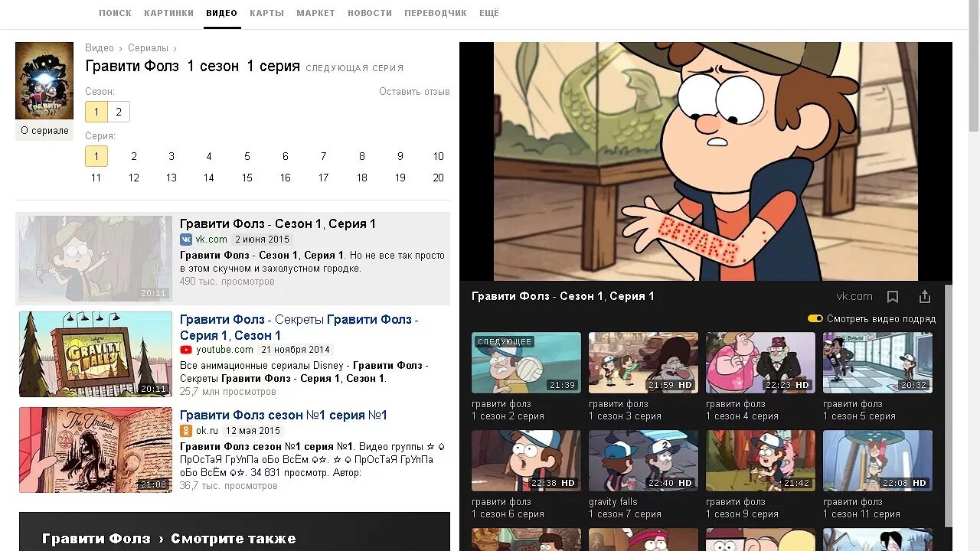Click the share icon under player
Viewport: 980px width, 551px height.
(925, 296)
